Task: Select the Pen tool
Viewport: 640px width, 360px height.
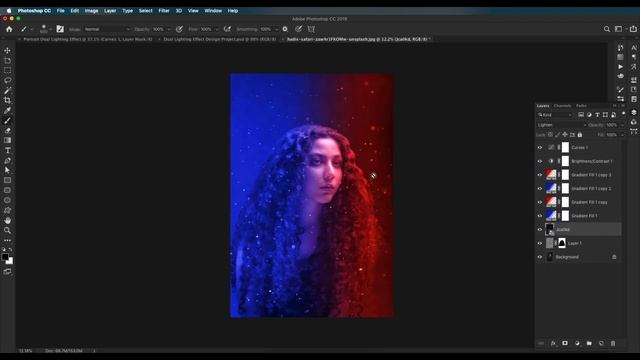Action: [7, 160]
